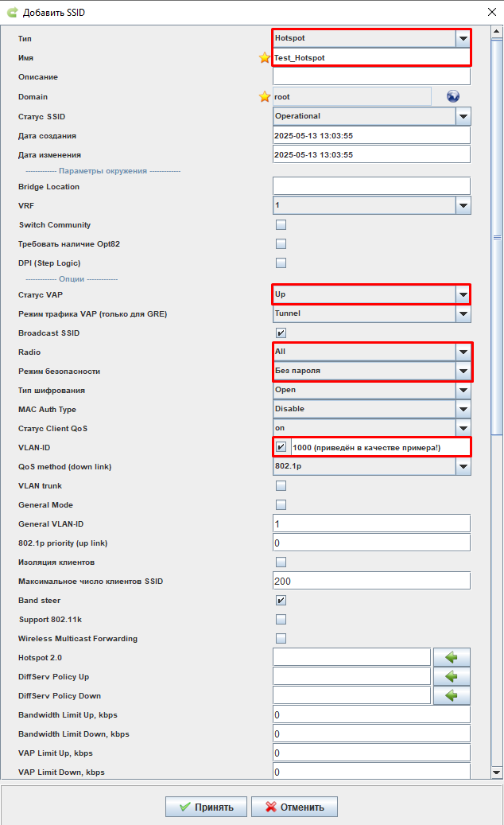Image resolution: width=504 pixels, height=825 pixels.
Task: Click the Описание input field
Action: [x=371, y=77]
